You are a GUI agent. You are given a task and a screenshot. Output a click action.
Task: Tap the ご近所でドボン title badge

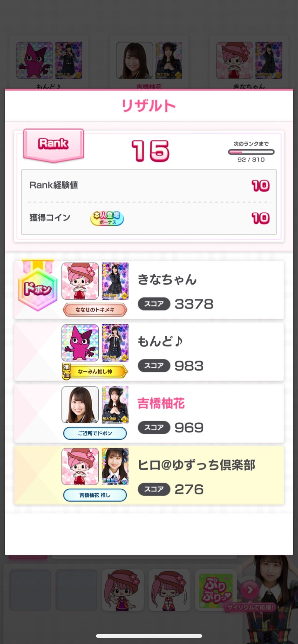tap(95, 433)
